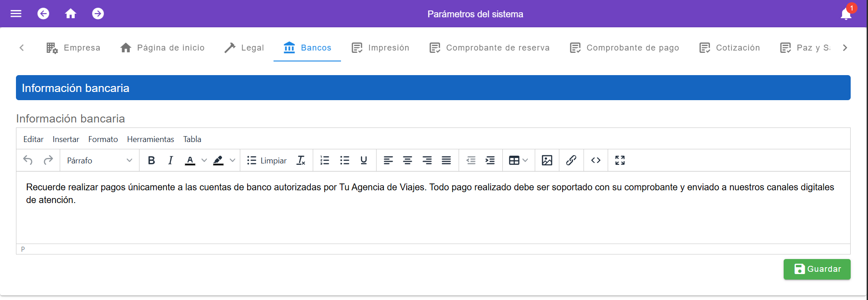This screenshot has width=868, height=300.
Task: Open the table insertion dropdown
Action: tap(518, 160)
